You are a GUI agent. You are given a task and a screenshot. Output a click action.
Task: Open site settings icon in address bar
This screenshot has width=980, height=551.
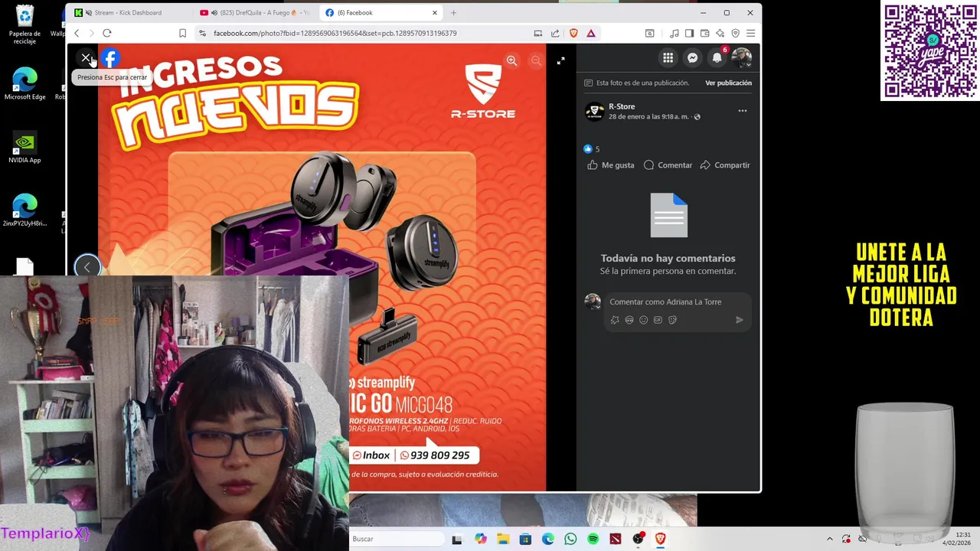[x=202, y=33]
